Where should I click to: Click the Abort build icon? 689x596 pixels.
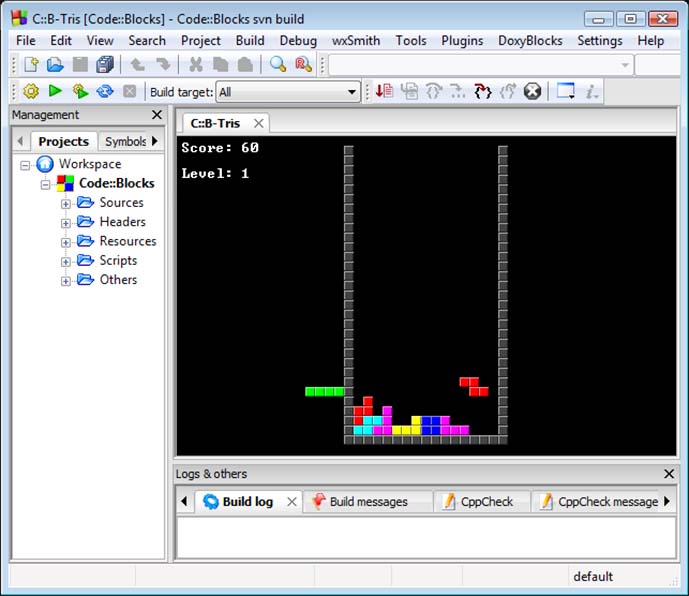tap(130, 91)
